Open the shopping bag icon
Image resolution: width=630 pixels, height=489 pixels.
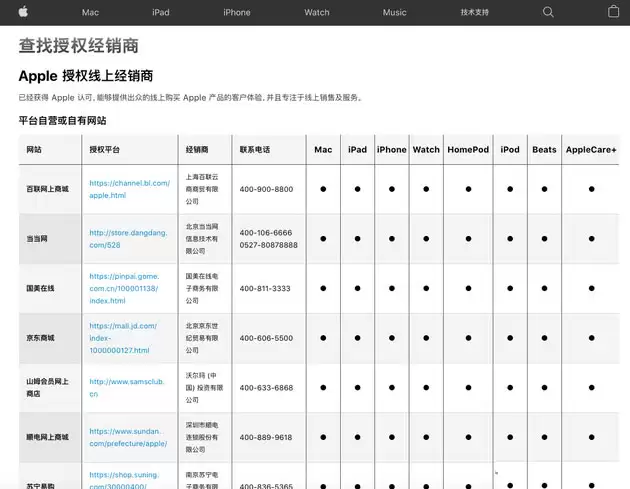[614, 11]
